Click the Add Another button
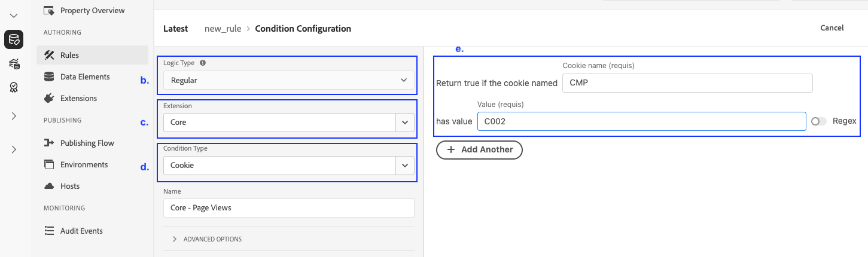Viewport: 868px width, 257px height. coord(479,150)
